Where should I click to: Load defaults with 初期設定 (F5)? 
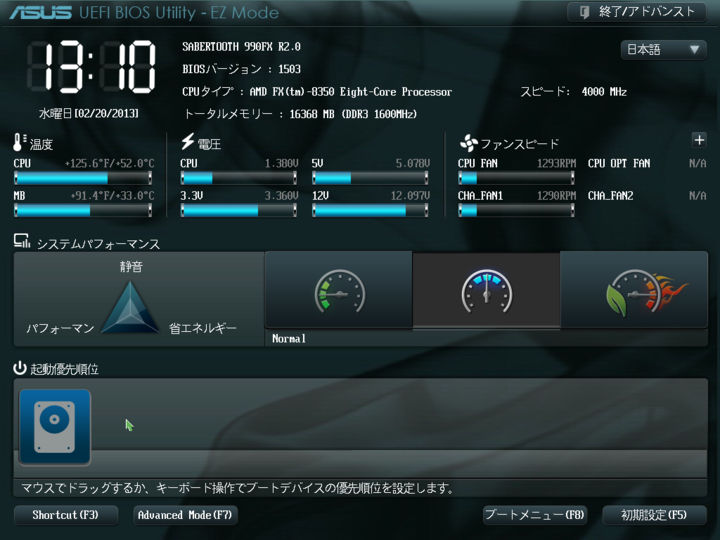click(x=654, y=515)
